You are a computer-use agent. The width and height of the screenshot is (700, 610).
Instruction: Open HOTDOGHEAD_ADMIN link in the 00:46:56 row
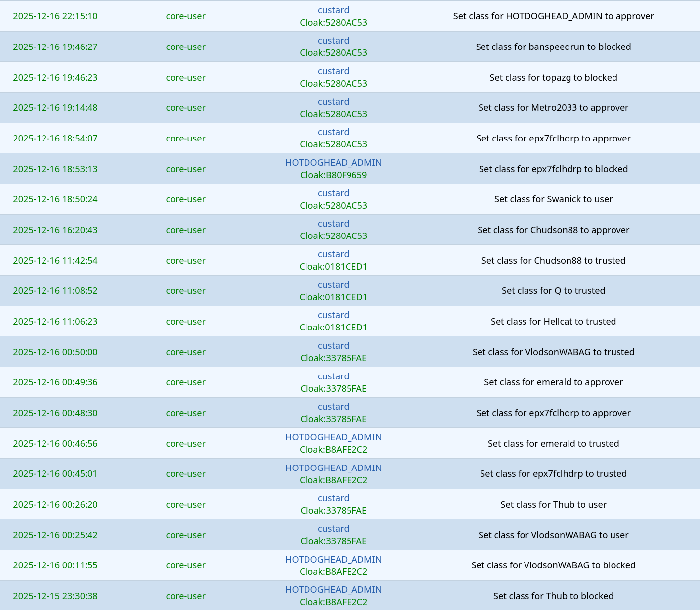tap(333, 437)
